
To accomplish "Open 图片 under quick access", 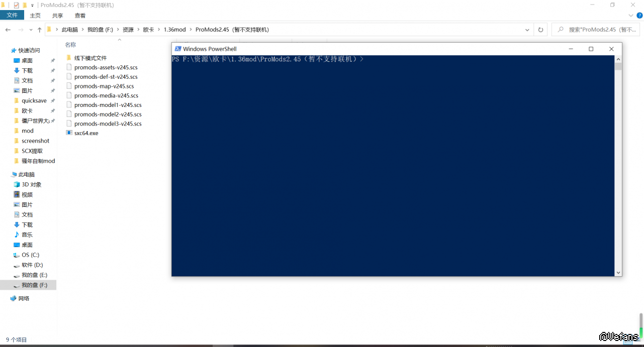I will tap(27, 90).
